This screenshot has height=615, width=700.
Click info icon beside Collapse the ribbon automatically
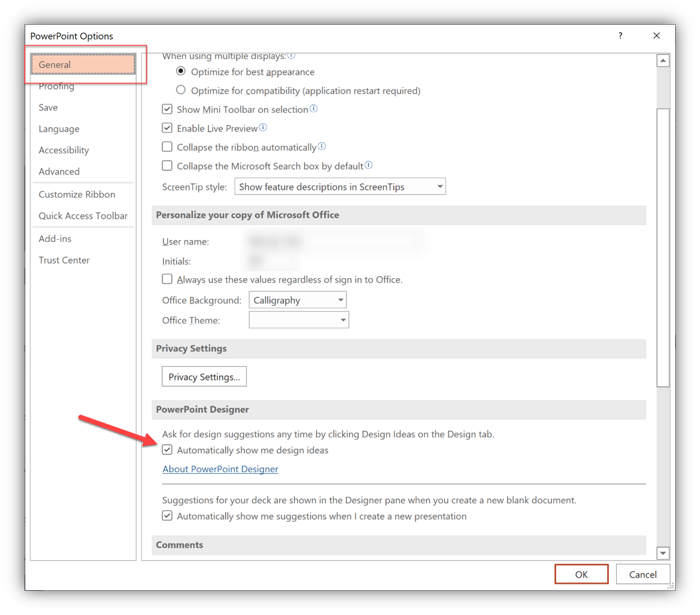tap(322, 147)
